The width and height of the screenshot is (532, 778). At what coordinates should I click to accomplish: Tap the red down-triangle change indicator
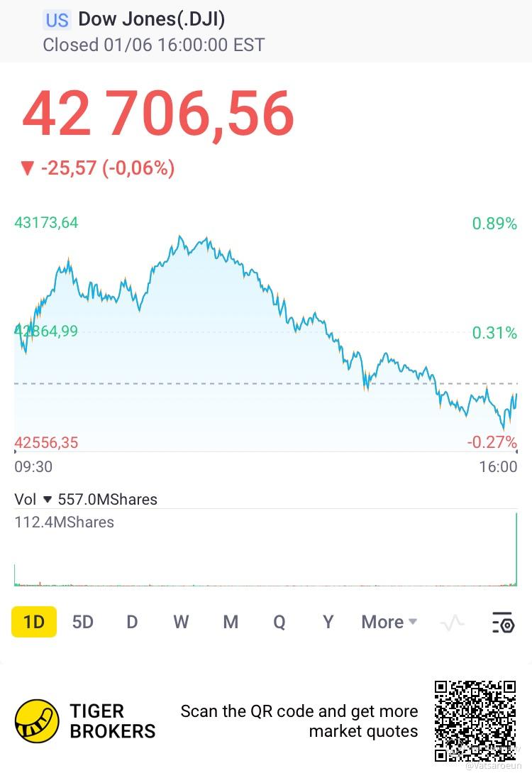click(27, 169)
